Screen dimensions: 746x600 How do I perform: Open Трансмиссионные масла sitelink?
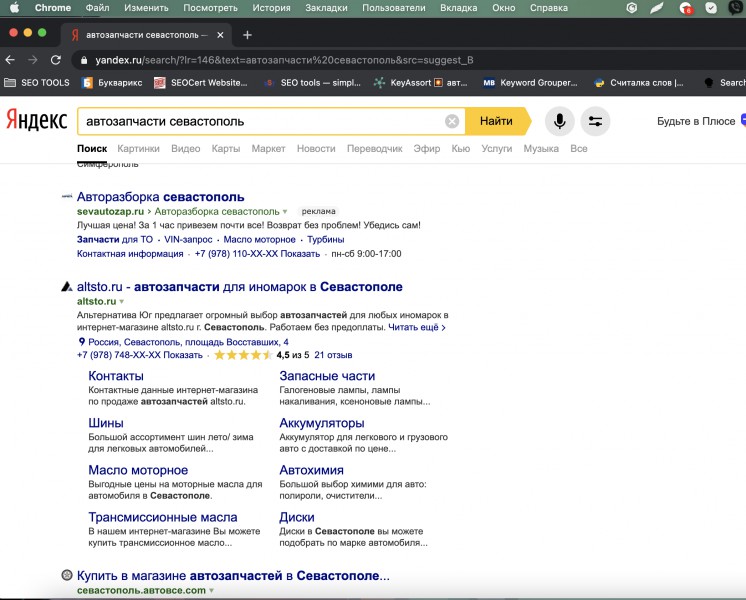(163, 517)
